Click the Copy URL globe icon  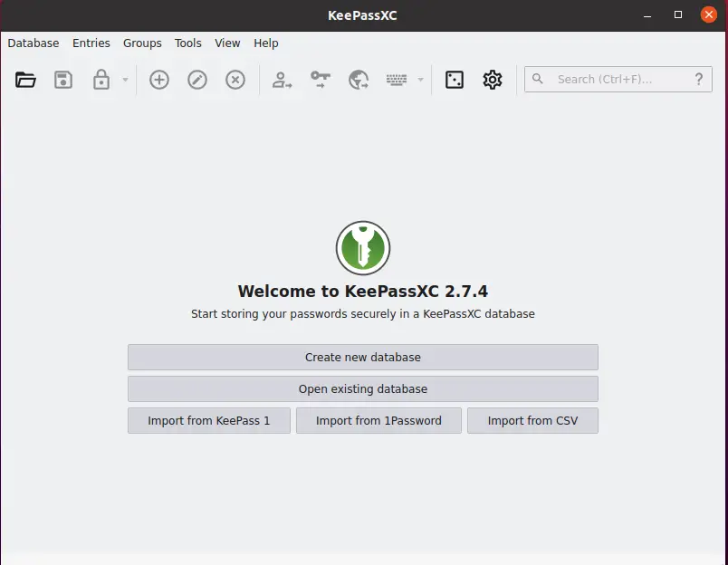point(359,80)
